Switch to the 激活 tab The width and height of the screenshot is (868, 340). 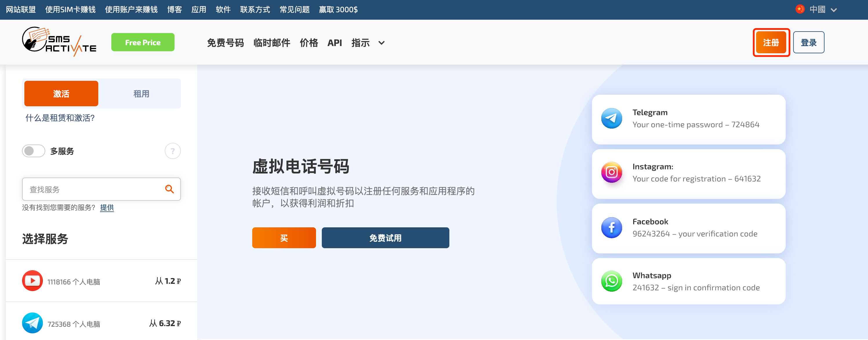[61, 94]
